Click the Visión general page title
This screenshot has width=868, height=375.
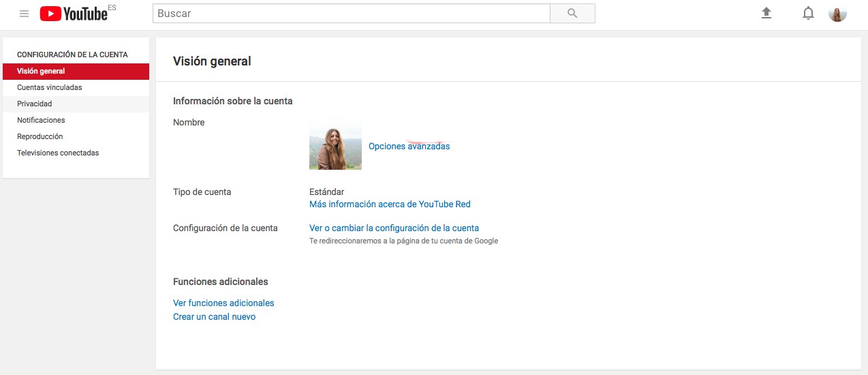212,61
